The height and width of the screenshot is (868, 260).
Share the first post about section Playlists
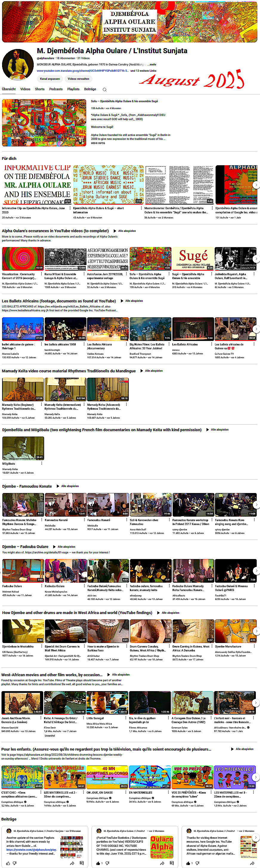72,863
